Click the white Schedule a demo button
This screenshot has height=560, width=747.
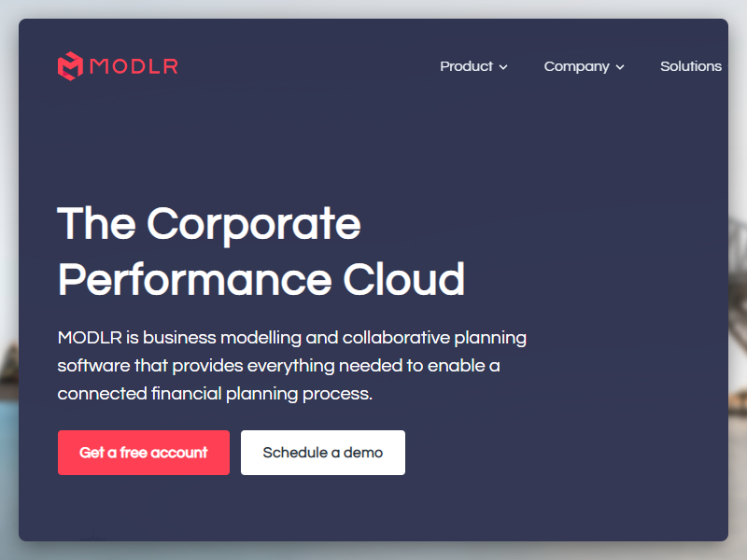click(x=322, y=452)
